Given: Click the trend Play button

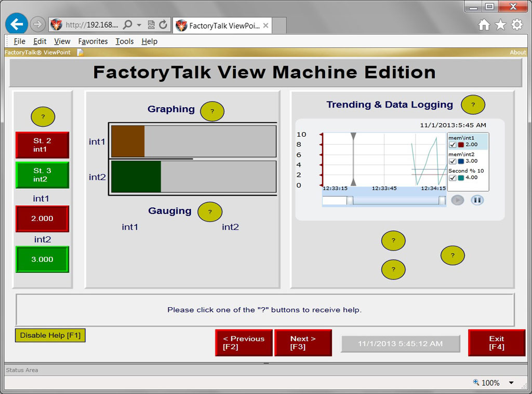Looking at the screenshot, I should click(x=457, y=200).
